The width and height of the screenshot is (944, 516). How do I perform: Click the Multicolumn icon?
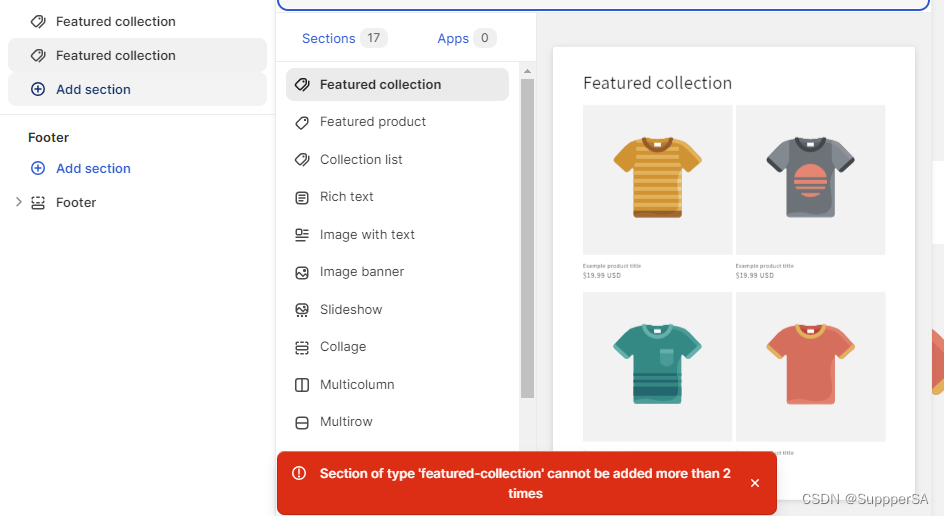[x=302, y=385]
